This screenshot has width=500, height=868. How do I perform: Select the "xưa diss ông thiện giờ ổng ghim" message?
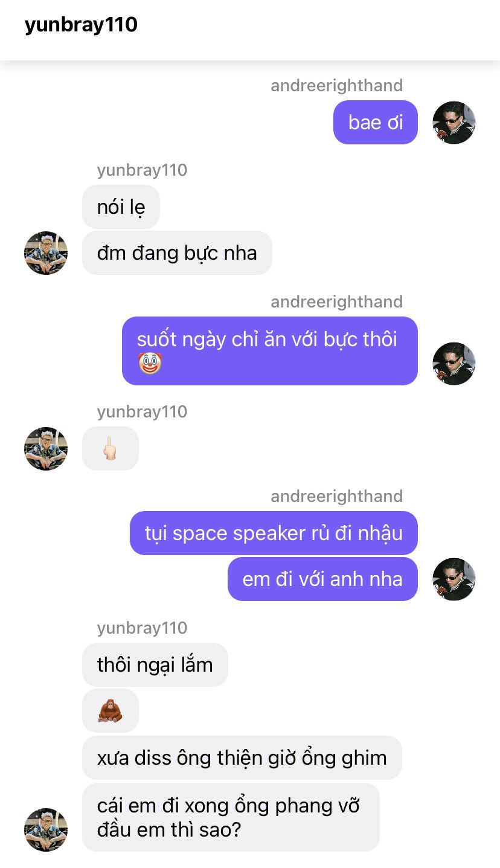point(242,757)
